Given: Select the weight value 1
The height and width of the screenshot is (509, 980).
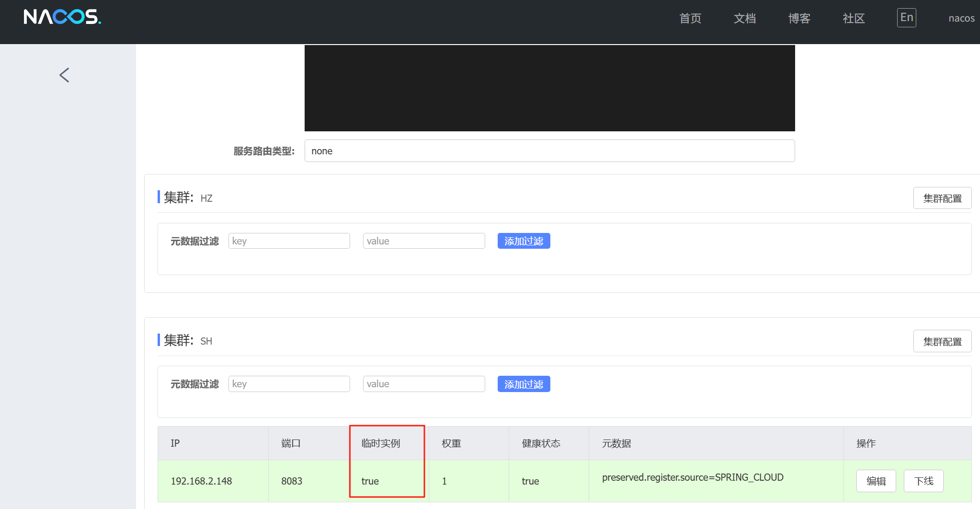Looking at the screenshot, I should (444, 481).
